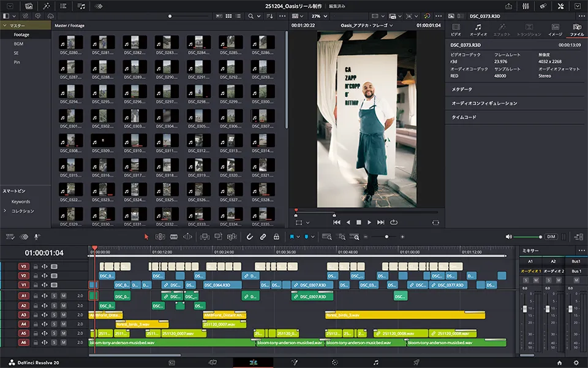Open the voiceover microphone tool
Screen dimensions: 588x368
pos(37,237)
